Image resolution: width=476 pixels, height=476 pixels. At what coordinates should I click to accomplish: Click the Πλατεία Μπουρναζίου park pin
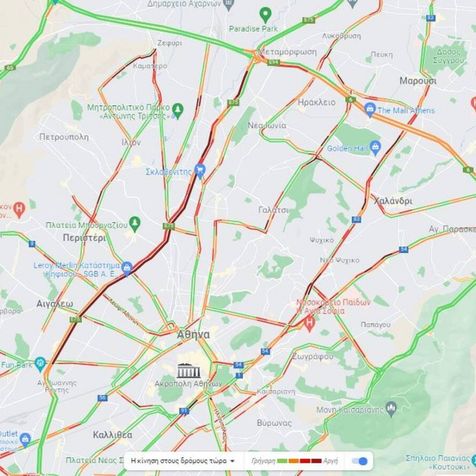click(x=135, y=224)
